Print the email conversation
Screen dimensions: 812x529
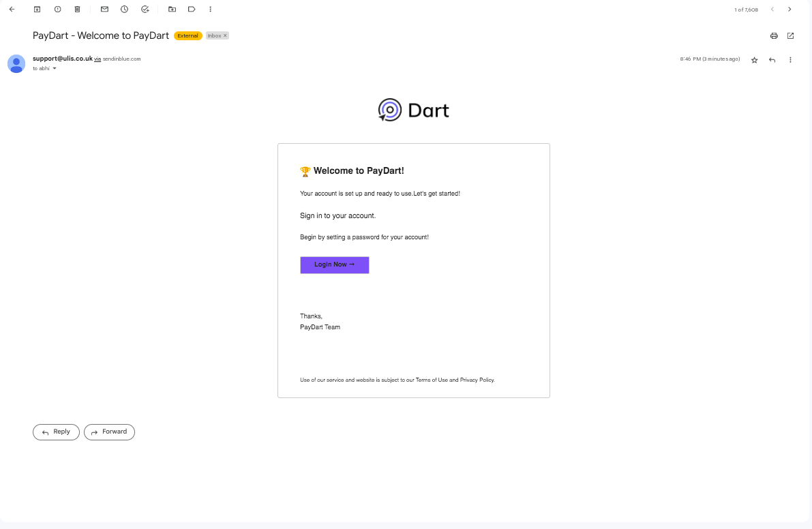774,35
